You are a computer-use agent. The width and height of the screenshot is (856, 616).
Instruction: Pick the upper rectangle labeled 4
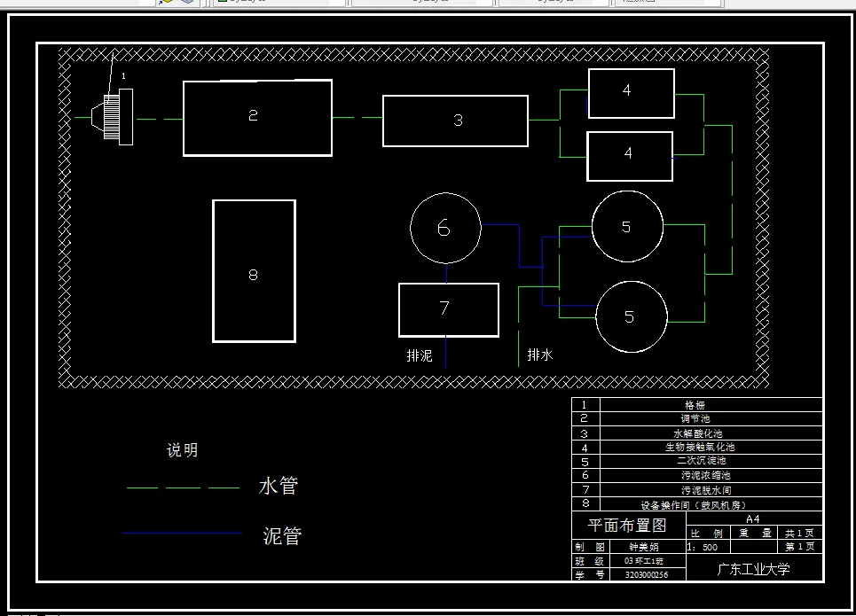click(632, 93)
